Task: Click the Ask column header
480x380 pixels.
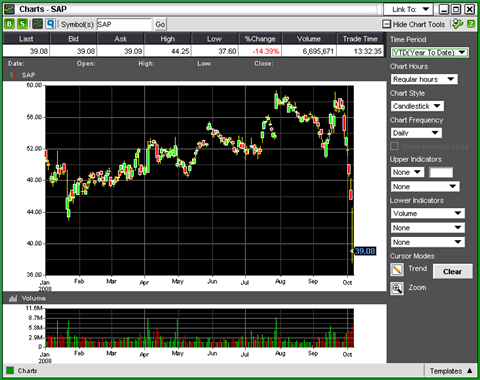Action: [121, 39]
